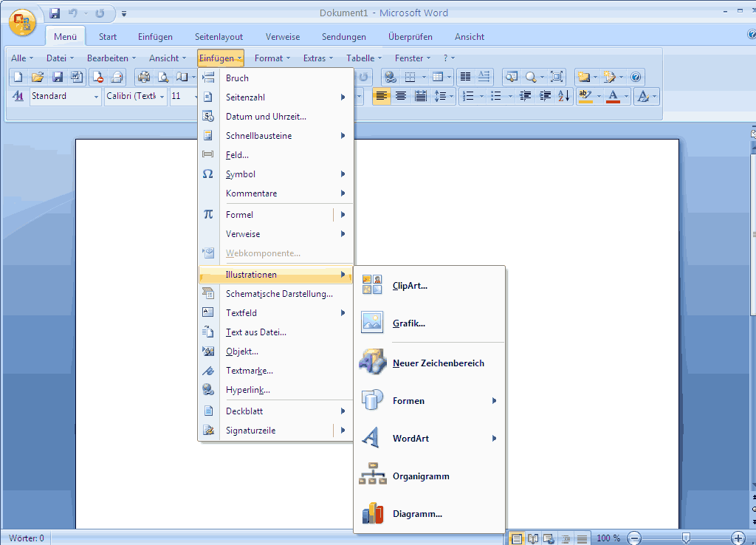This screenshot has width=756, height=545.
Task: Click the Columns icon in the toolbar
Action: point(465,77)
